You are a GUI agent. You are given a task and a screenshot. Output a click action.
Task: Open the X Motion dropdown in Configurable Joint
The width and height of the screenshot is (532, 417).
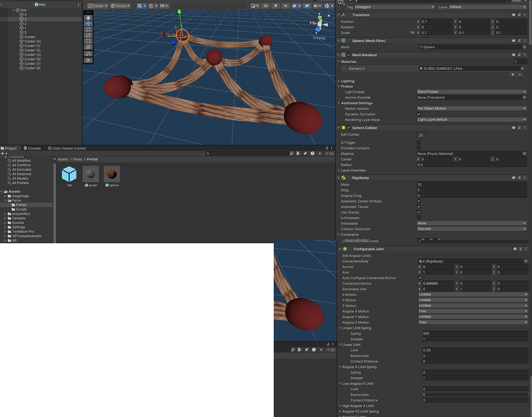(x=471, y=294)
